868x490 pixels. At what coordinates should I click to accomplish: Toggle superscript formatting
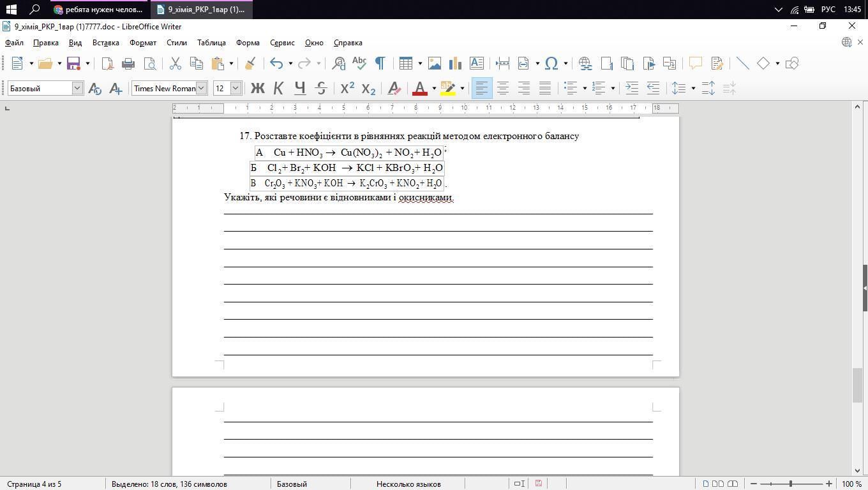click(x=347, y=88)
